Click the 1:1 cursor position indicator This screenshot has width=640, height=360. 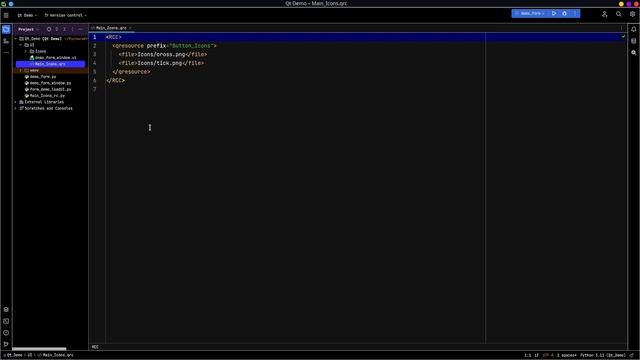(x=528, y=355)
